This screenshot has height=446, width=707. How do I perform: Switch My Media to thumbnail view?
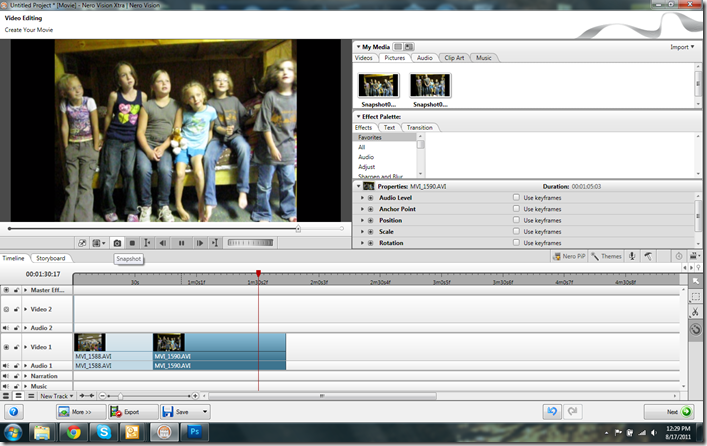click(x=409, y=46)
